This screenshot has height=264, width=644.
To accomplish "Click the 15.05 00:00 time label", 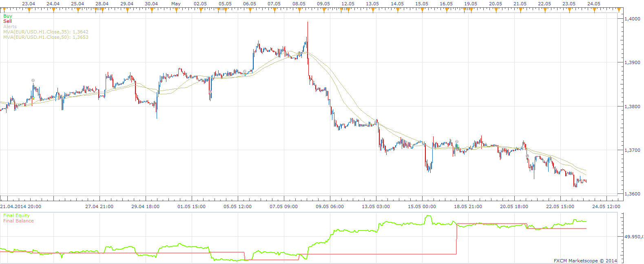I will pos(422,206).
